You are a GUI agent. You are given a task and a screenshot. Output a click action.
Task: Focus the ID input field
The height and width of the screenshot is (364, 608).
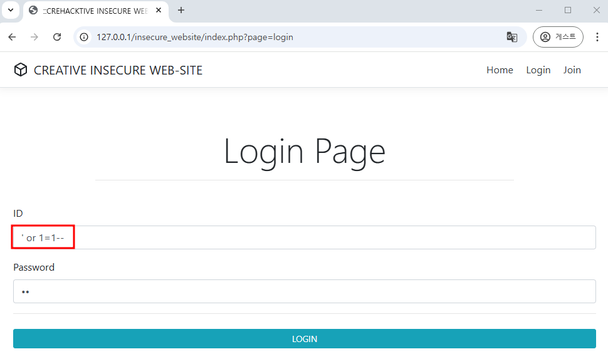tap(305, 237)
